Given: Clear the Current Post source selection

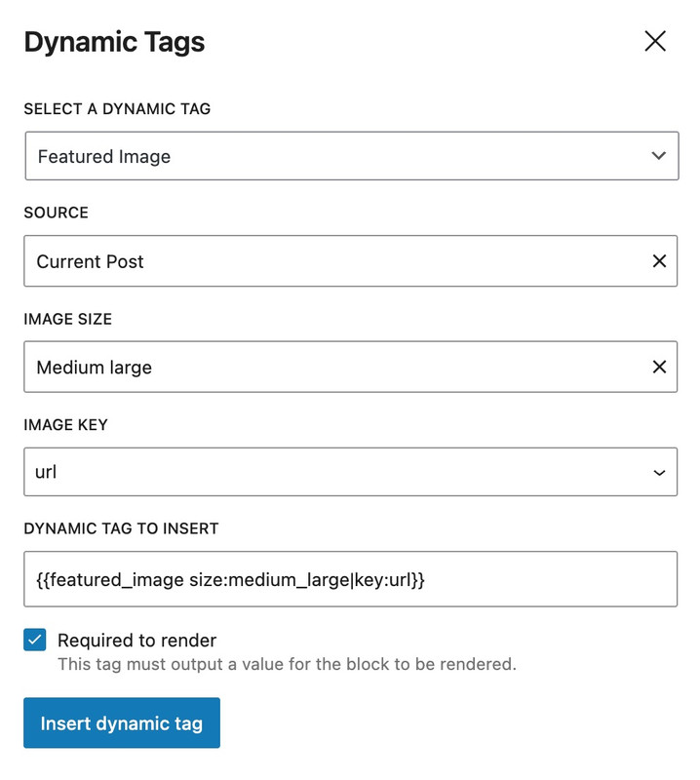Looking at the screenshot, I should [659, 260].
